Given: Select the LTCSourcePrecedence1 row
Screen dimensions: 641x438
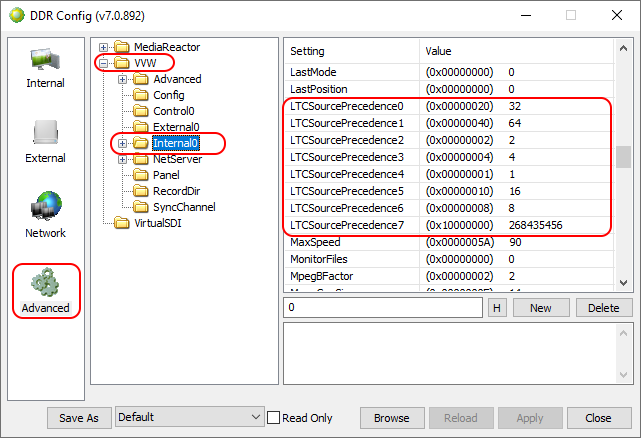Looking at the screenshot, I should point(449,123).
